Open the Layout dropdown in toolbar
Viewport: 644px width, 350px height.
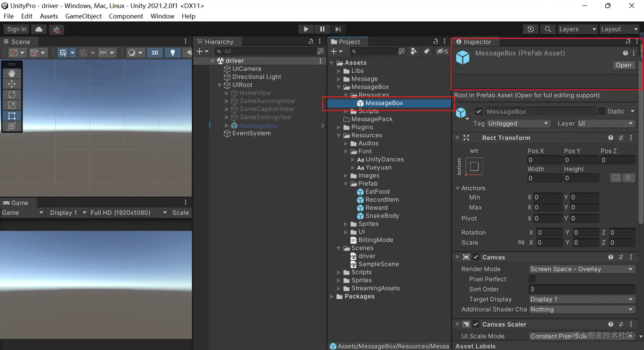[619, 29]
